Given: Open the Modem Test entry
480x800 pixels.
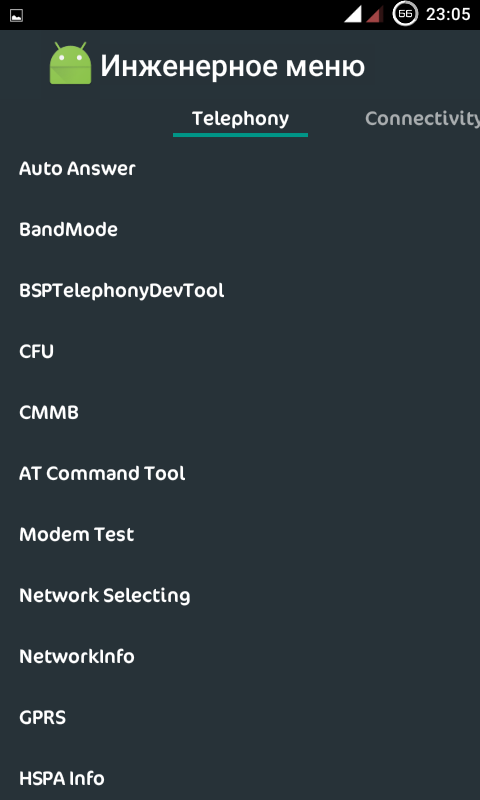Looking at the screenshot, I should click(x=240, y=535).
